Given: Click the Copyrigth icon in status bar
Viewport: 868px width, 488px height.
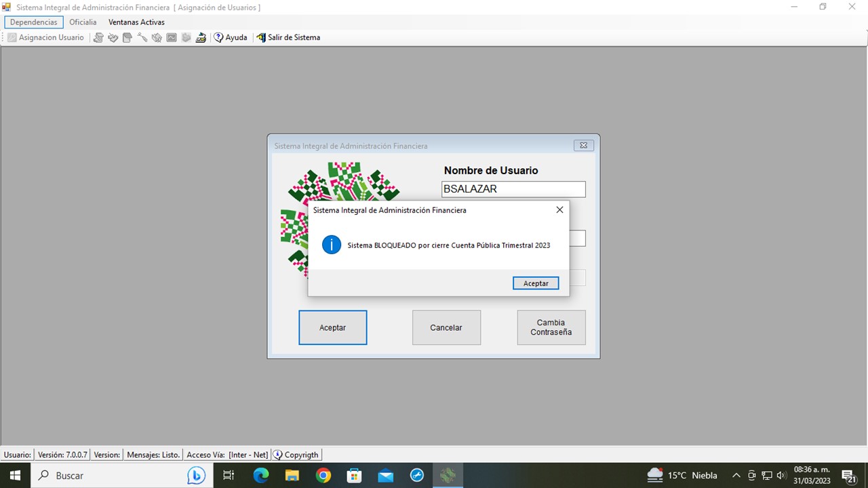Looking at the screenshot, I should coord(278,455).
